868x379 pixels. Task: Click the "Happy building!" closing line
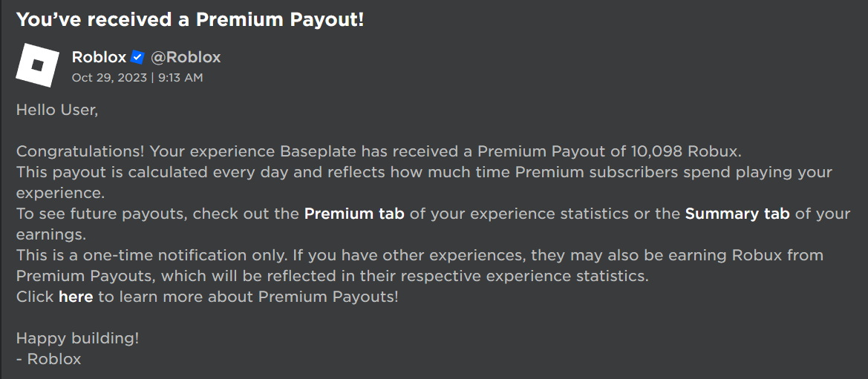[x=78, y=338]
